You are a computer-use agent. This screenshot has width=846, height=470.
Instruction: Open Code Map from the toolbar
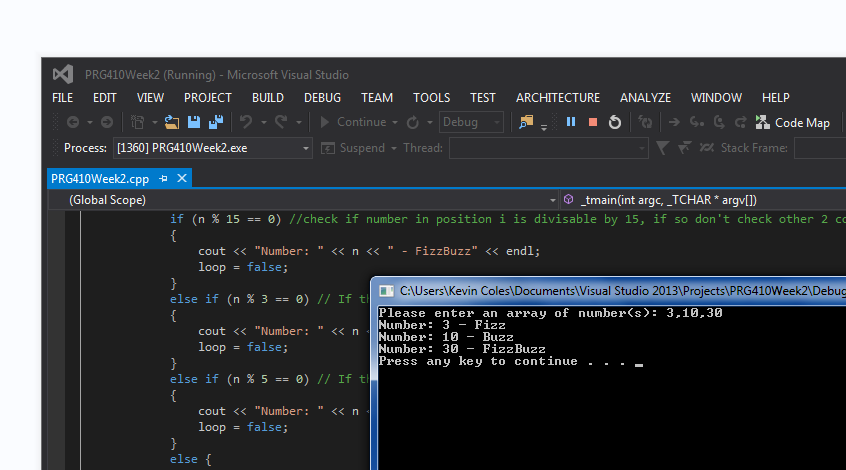793,122
